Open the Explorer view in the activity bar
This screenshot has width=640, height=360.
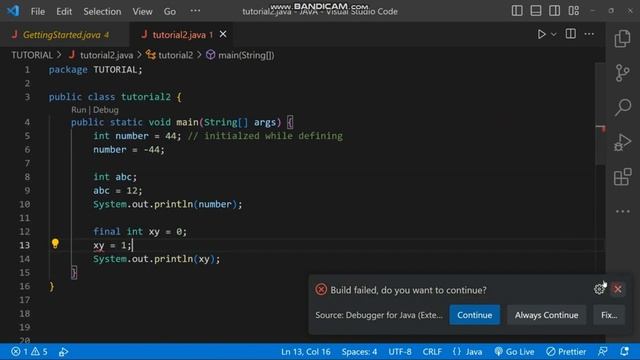pos(622,39)
